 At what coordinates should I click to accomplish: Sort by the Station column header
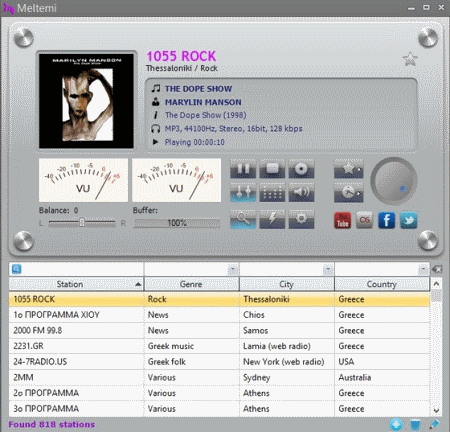[x=76, y=284]
